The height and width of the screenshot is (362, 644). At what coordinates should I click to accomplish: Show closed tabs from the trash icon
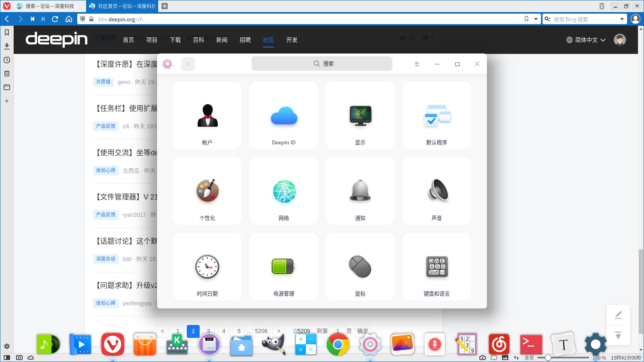coord(602,6)
